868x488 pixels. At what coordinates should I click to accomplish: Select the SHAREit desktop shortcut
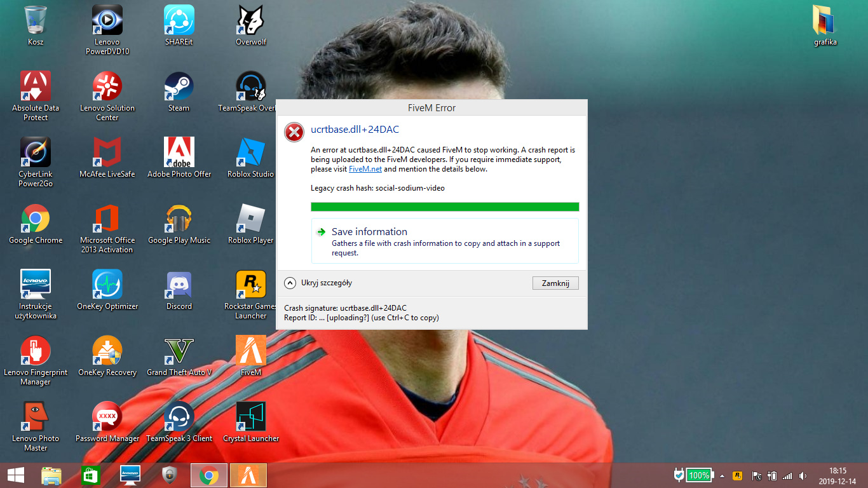click(x=179, y=26)
